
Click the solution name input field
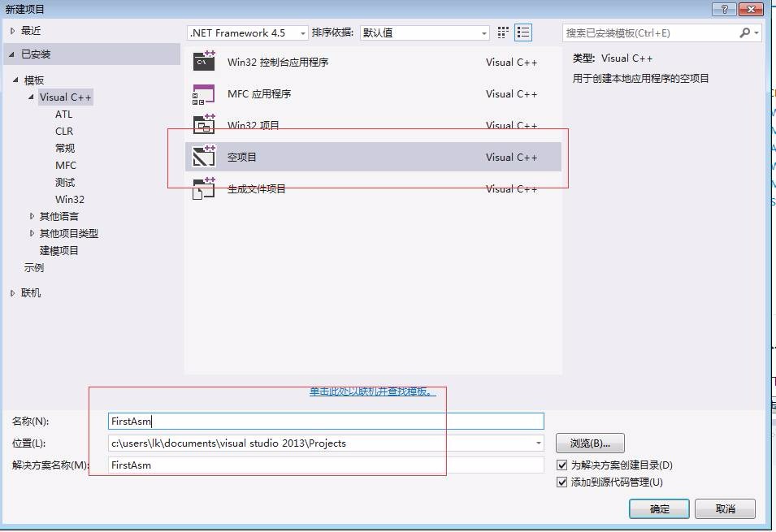pos(326,465)
